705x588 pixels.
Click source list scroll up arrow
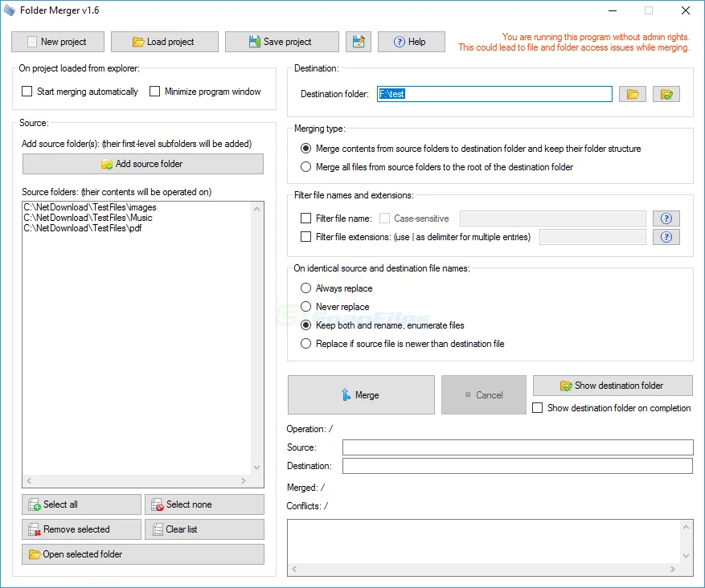(256, 209)
